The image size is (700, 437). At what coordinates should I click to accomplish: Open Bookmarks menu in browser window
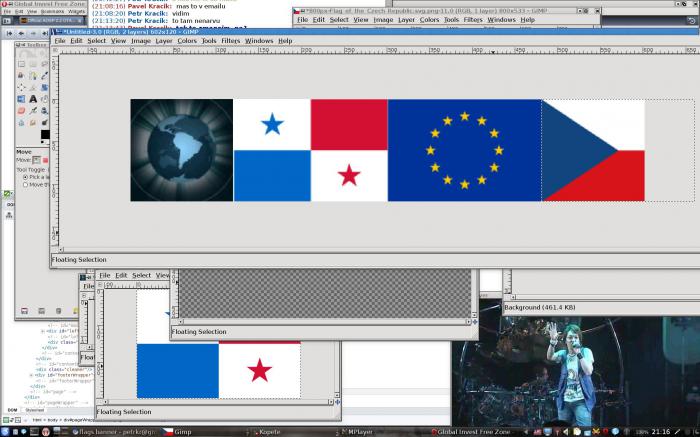coord(52,12)
